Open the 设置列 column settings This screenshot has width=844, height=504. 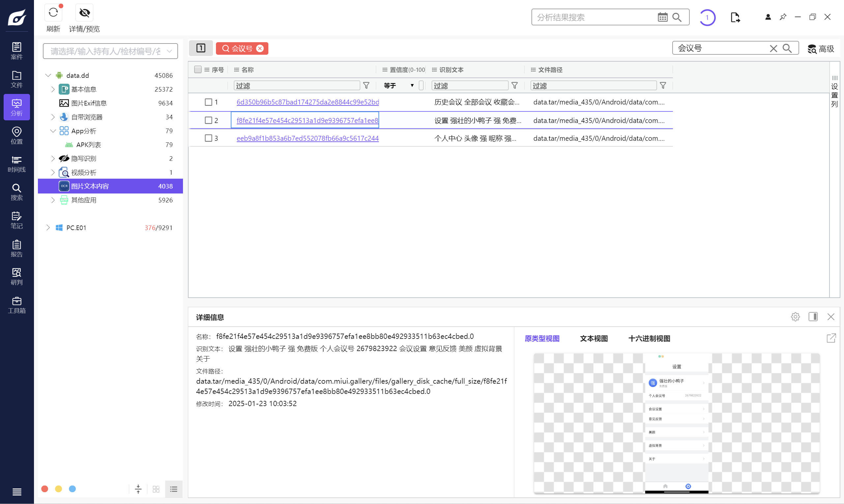coord(834,91)
